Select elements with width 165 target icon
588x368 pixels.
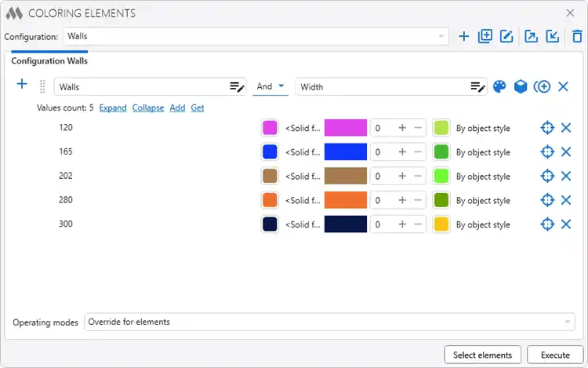[547, 152]
